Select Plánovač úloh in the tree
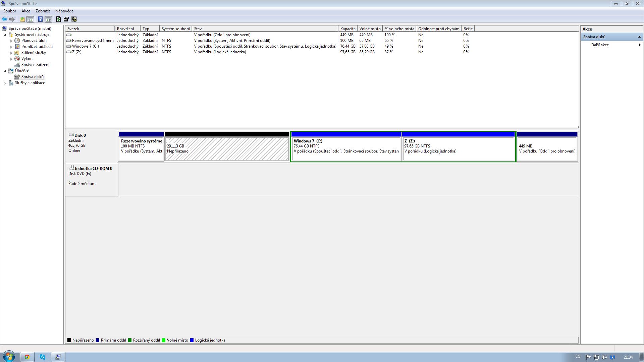 34,41
